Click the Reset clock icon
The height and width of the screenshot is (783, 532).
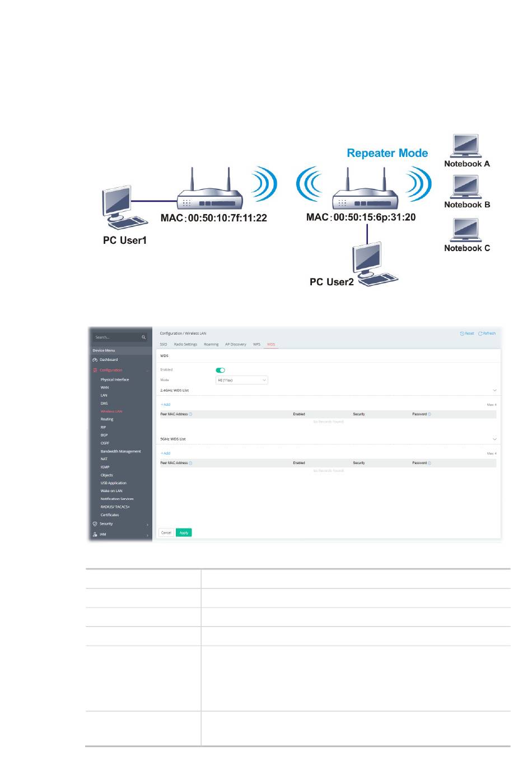462,333
